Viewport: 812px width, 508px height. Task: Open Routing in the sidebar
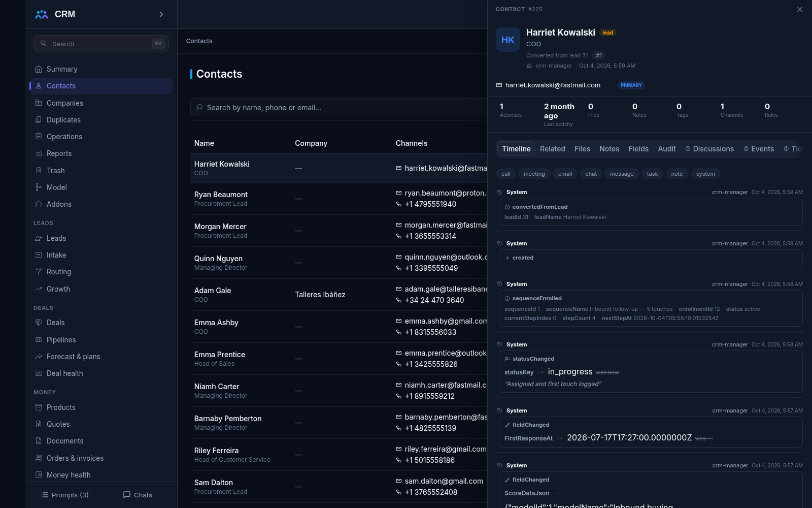(101, 272)
